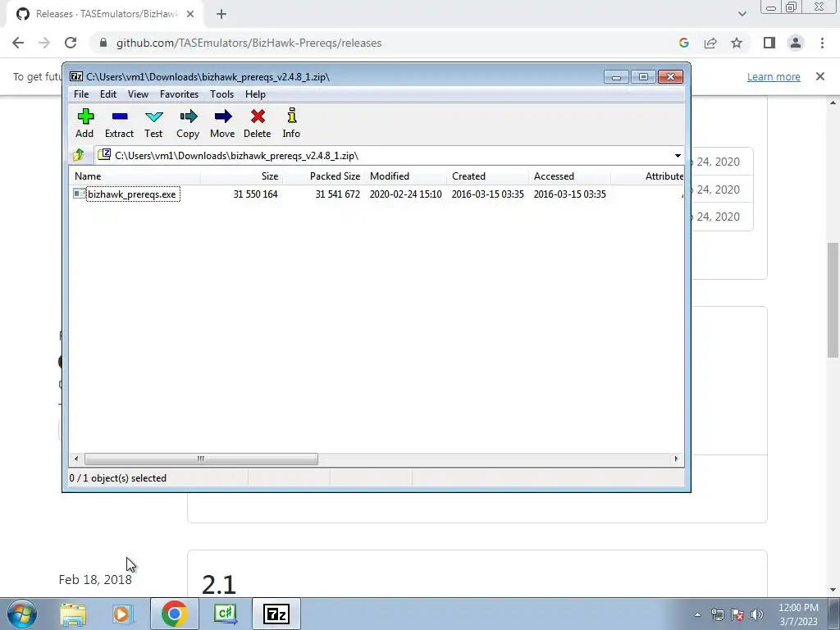This screenshot has height=630, width=840.
Task: Open the Help menu
Action: click(255, 94)
